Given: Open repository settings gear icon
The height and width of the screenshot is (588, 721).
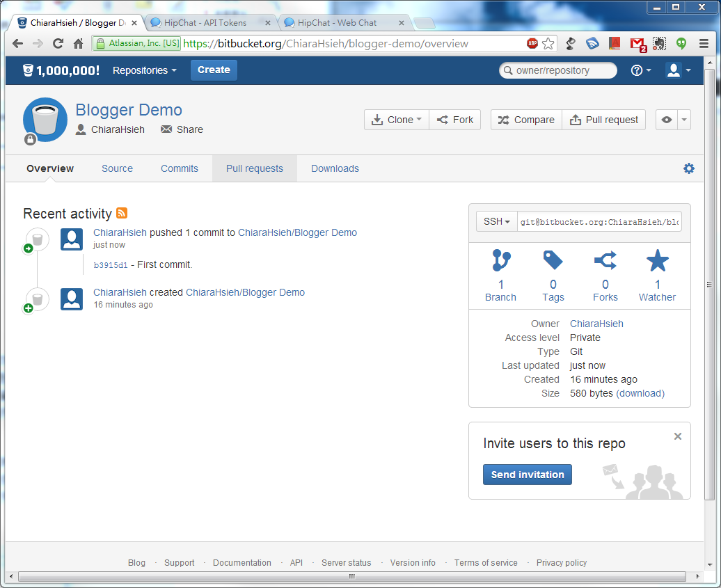Looking at the screenshot, I should (x=688, y=168).
